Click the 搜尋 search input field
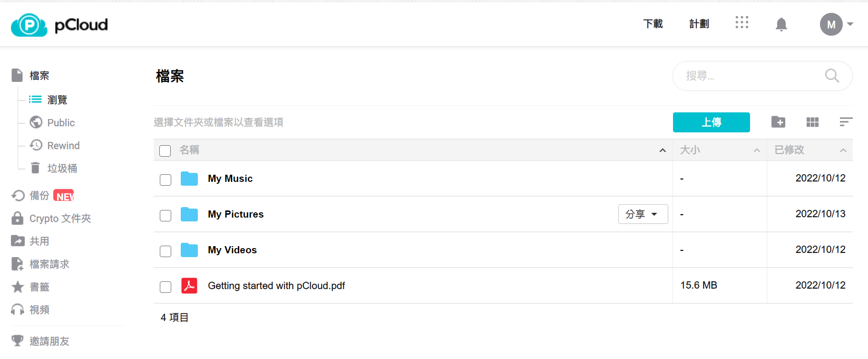Viewport: 868px width, 359px height. tap(751, 76)
